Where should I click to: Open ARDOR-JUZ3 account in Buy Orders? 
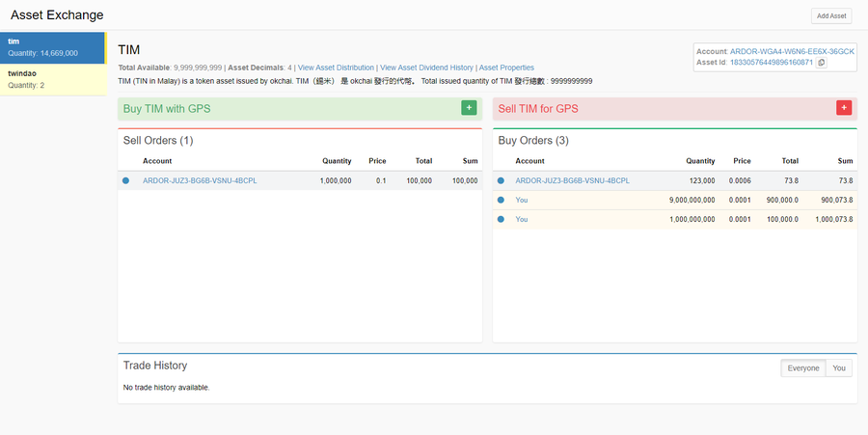pos(572,180)
